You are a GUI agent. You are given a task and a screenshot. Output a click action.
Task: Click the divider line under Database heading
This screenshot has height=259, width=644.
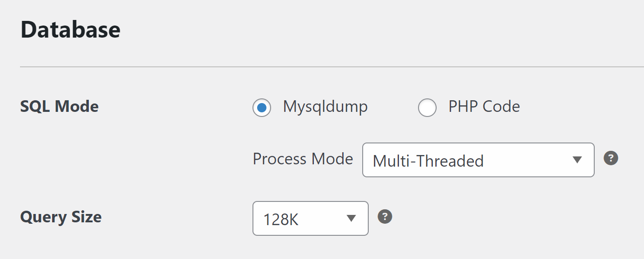click(332, 67)
